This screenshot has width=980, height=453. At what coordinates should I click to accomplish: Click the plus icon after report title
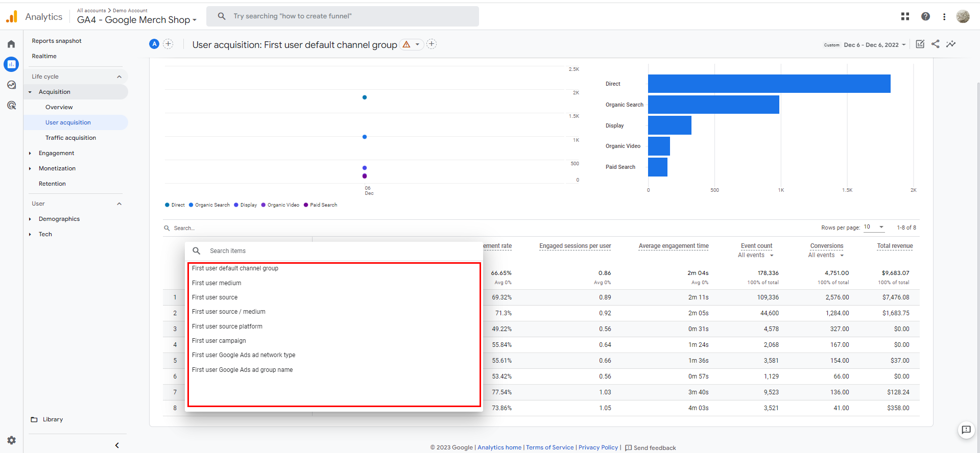[432, 44]
